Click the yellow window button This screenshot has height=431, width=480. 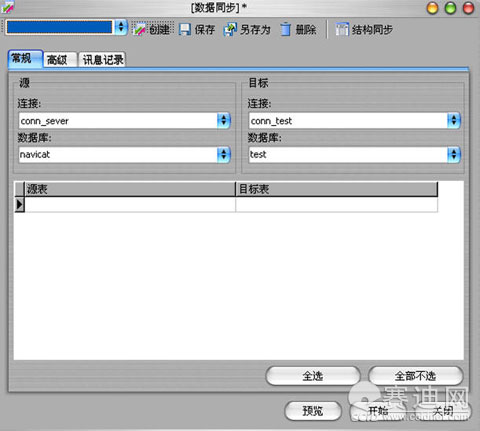click(433, 8)
